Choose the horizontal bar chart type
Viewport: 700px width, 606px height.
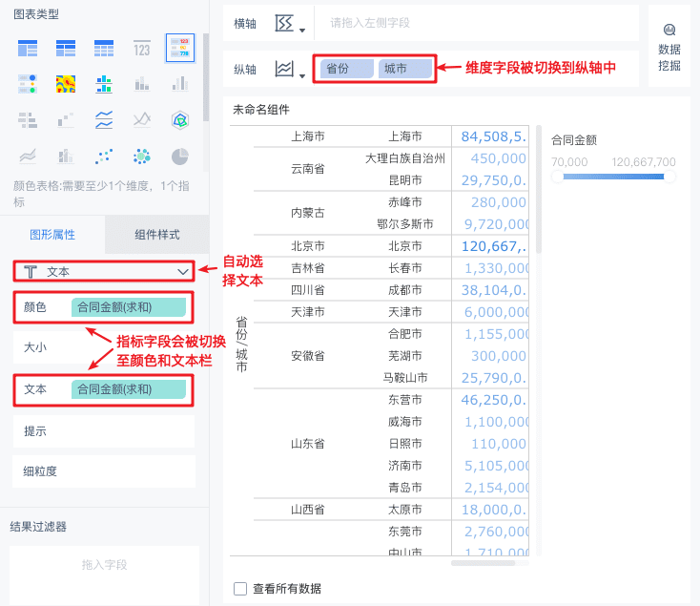(28, 120)
